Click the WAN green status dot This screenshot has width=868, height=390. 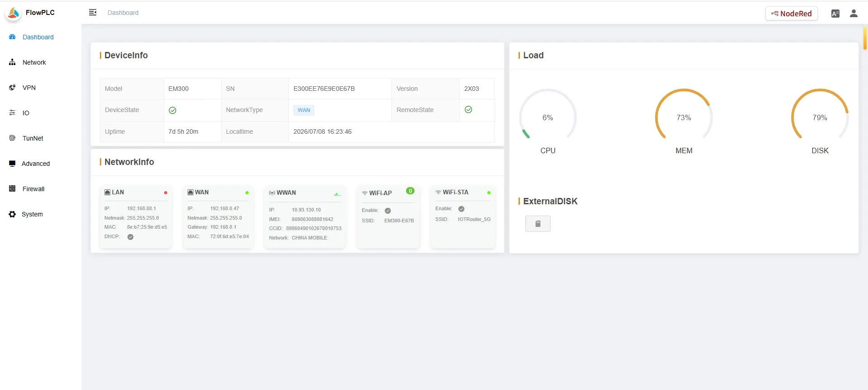click(x=247, y=193)
